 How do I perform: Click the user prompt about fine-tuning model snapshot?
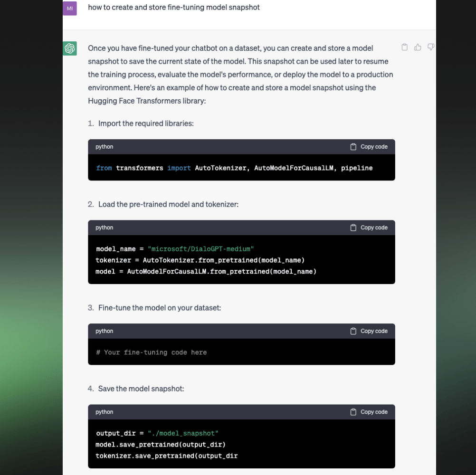point(174,7)
